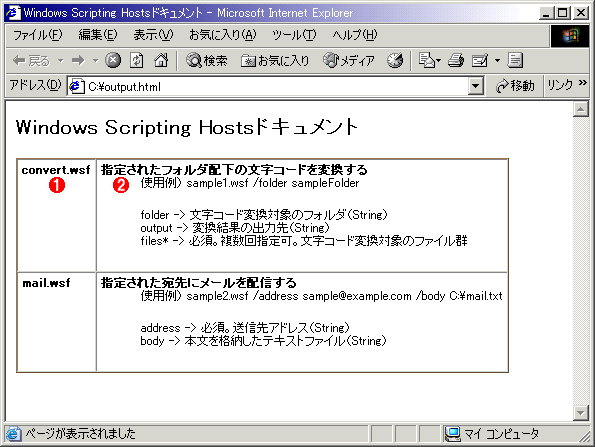Open the History toolbar icon

[395, 60]
